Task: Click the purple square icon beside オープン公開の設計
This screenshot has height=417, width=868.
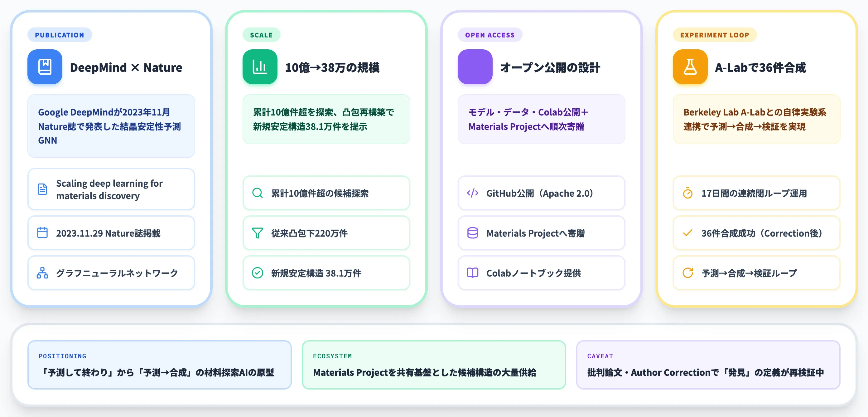Action: (x=475, y=67)
